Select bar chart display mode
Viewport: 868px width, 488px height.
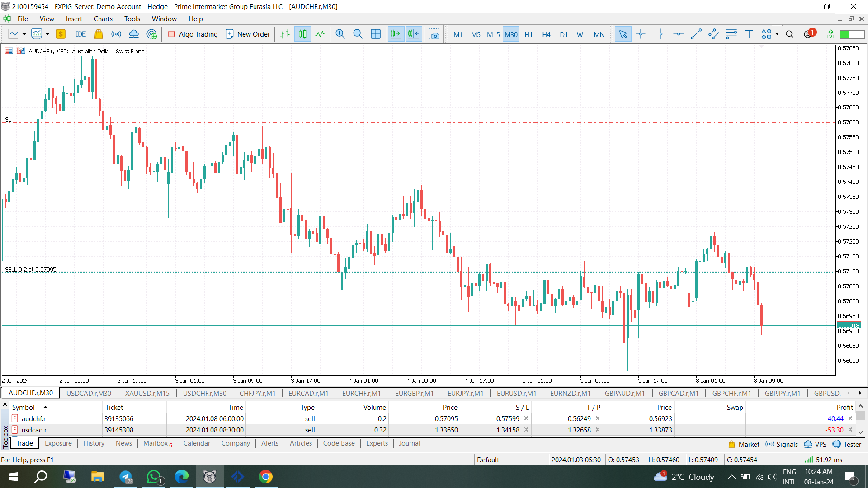[285, 34]
